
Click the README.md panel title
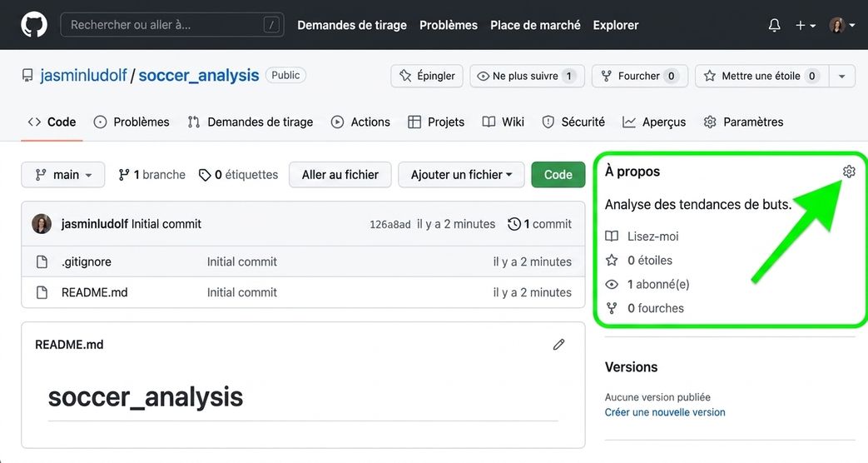point(69,345)
